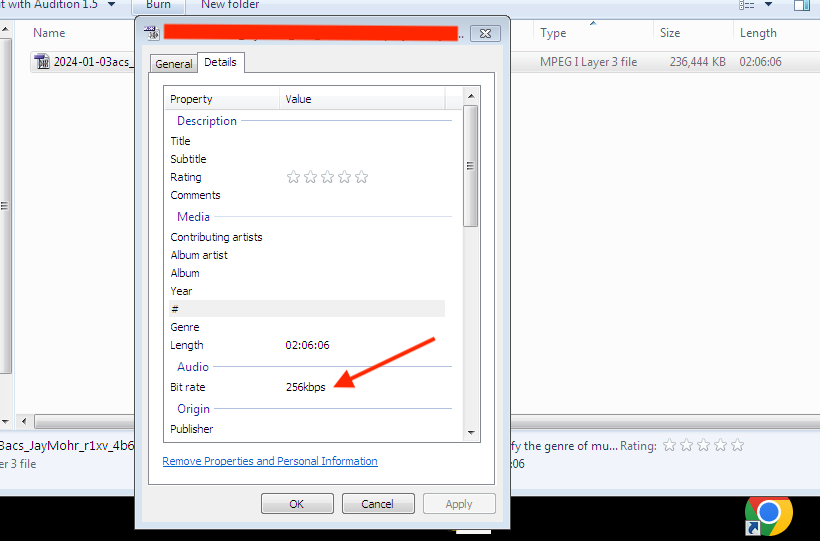The width and height of the screenshot is (820, 541).
Task: Click the details list scroll down arrow
Action: tap(471, 433)
